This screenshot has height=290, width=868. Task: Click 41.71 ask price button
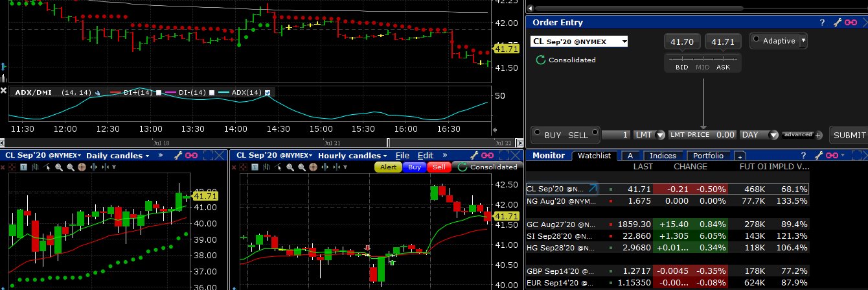723,42
